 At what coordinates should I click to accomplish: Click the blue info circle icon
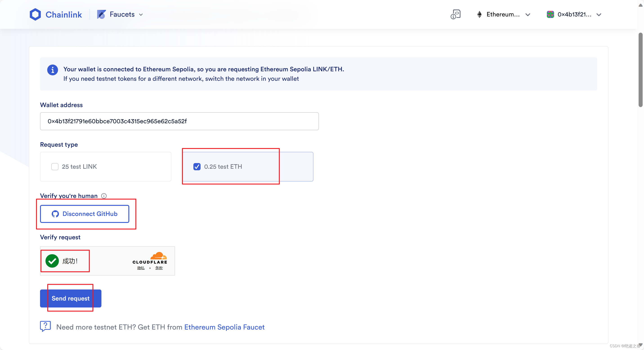[x=52, y=70]
